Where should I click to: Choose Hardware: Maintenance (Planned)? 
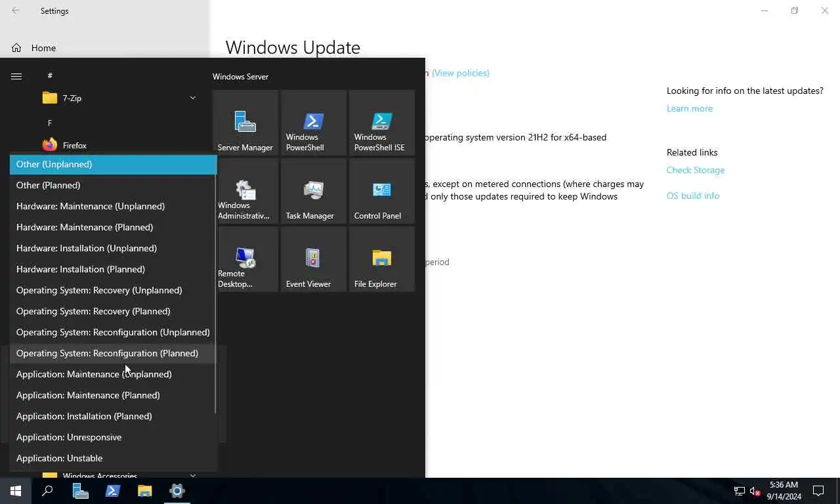(113, 227)
